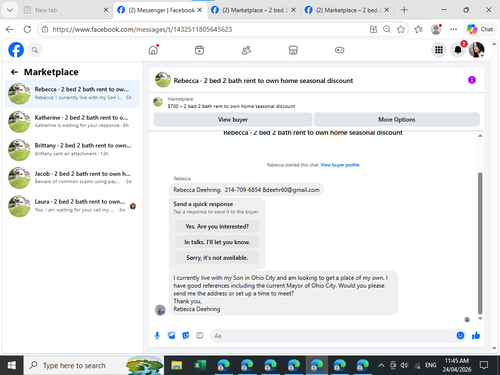Screen dimensions: 500x375
Task: Focus the Aa message input field
Action: point(333,335)
